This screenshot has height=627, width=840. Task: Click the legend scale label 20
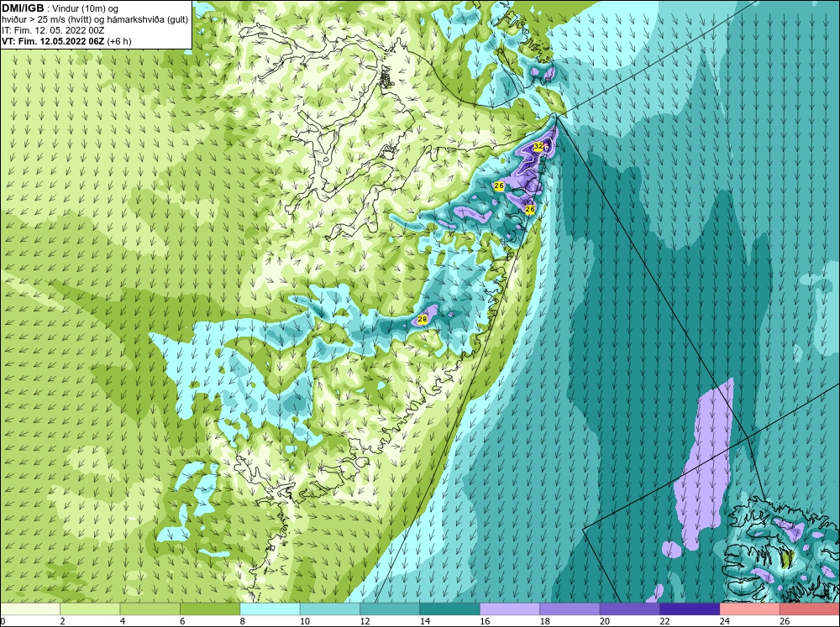click(604, 621)
